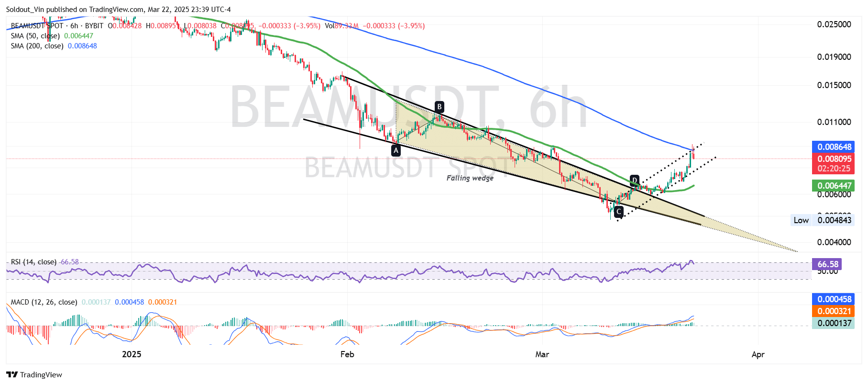Select the RSI (14, close) indicator legend
The height and width of the screenshot is (385, 868).
click(x=33, y=262)
